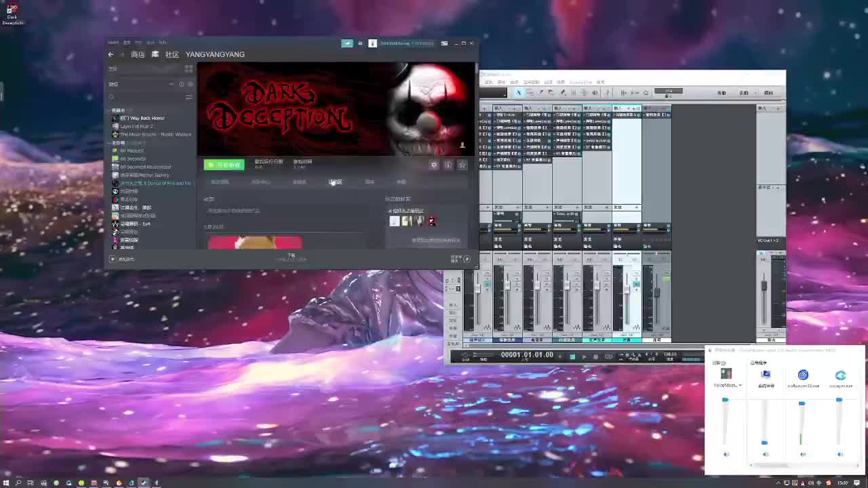Mute wallpaper32.exe in volume mixer
868x488 pixels.
[803, 454]
